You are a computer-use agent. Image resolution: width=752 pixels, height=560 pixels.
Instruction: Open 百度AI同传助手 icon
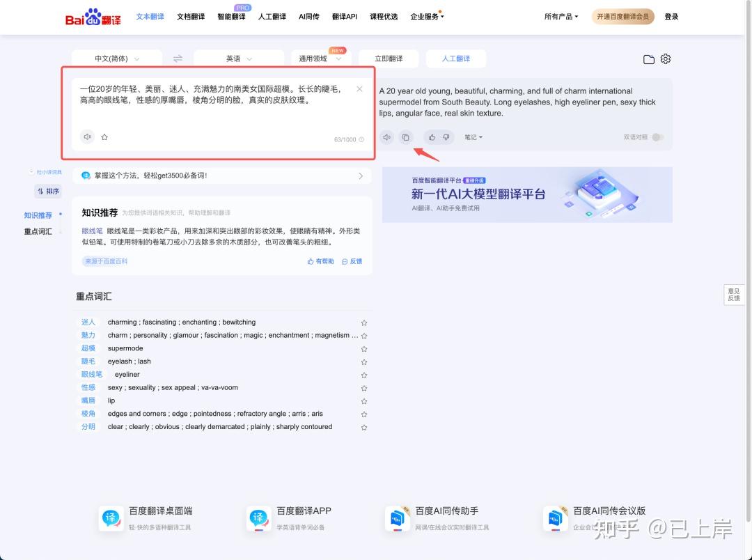tap(398, 518)
